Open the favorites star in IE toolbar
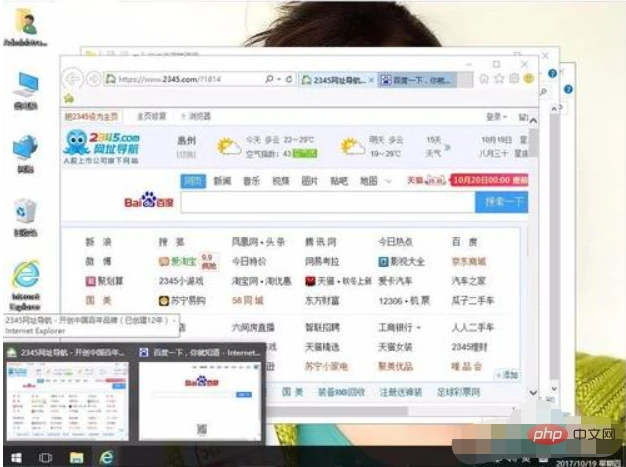Screen dimensions: 626x467 [499, 79]
